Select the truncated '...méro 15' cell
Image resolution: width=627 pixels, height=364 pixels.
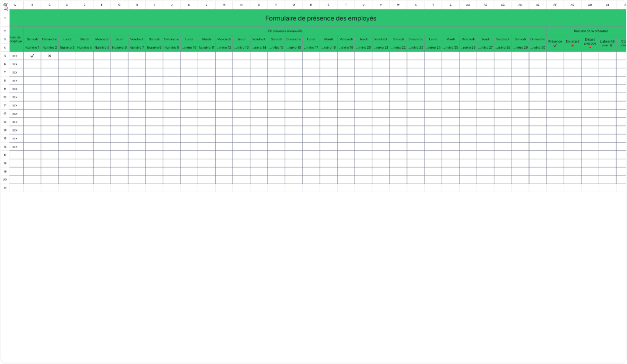coord(276,47)
